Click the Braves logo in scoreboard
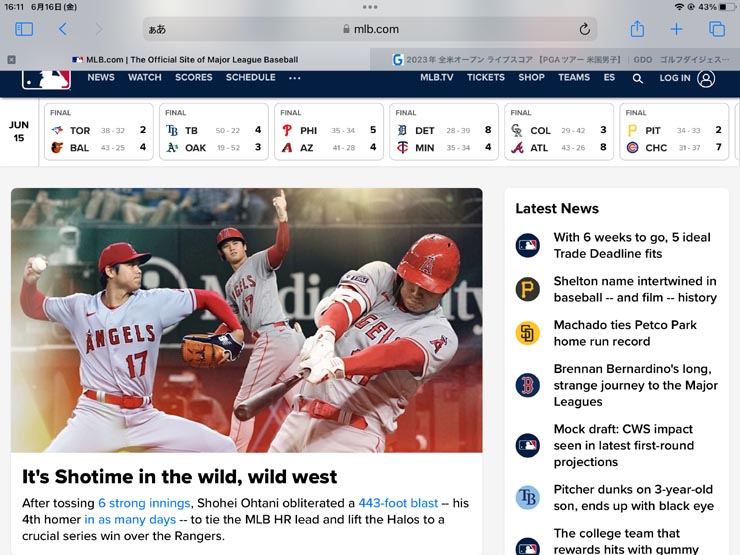This screenshot has height=555, width=740. coord(517,148)
